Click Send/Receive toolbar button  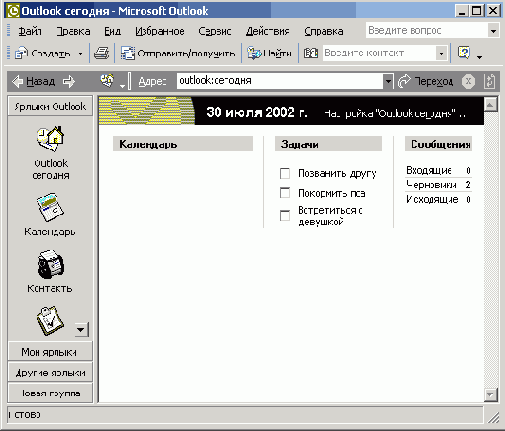[178, 53]
